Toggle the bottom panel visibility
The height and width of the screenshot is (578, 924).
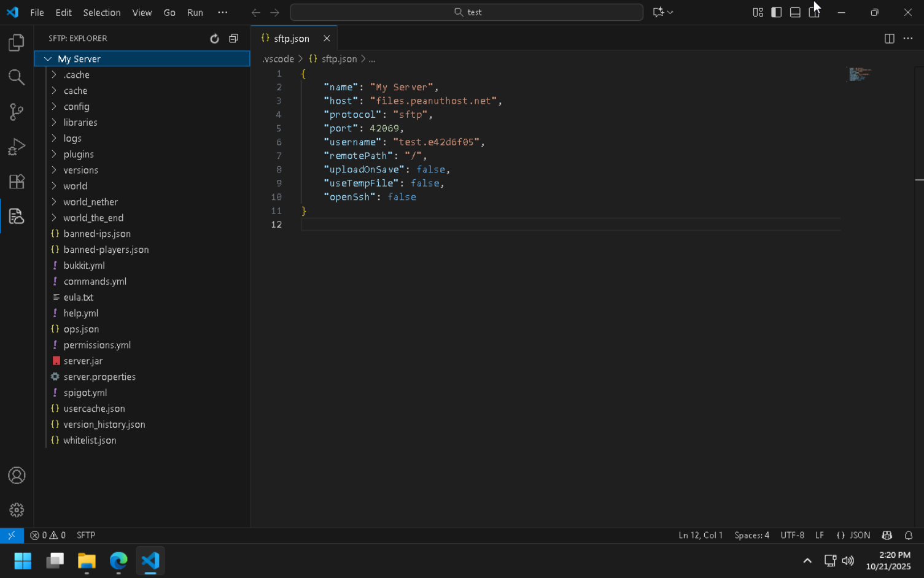[x=794, y=12]
